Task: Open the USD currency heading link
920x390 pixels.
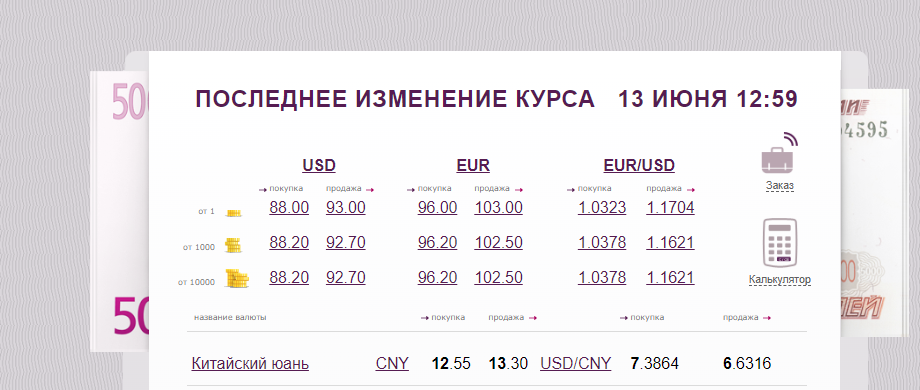Action: pos(319,165)
